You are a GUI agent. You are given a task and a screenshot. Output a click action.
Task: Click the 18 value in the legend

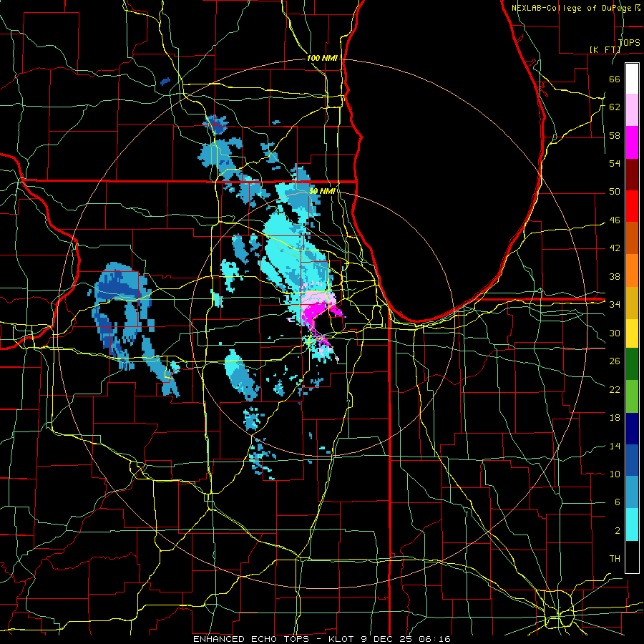[x=615, y=418]
